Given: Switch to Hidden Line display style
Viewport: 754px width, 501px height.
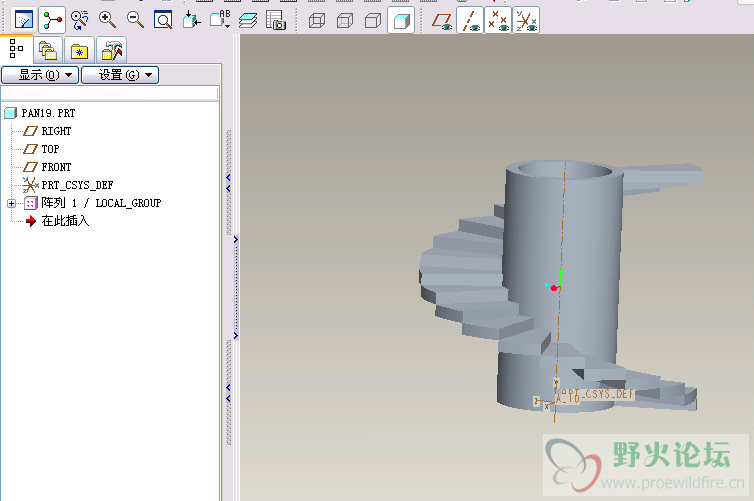Looking at the screenshot, I should pos(345,21).
